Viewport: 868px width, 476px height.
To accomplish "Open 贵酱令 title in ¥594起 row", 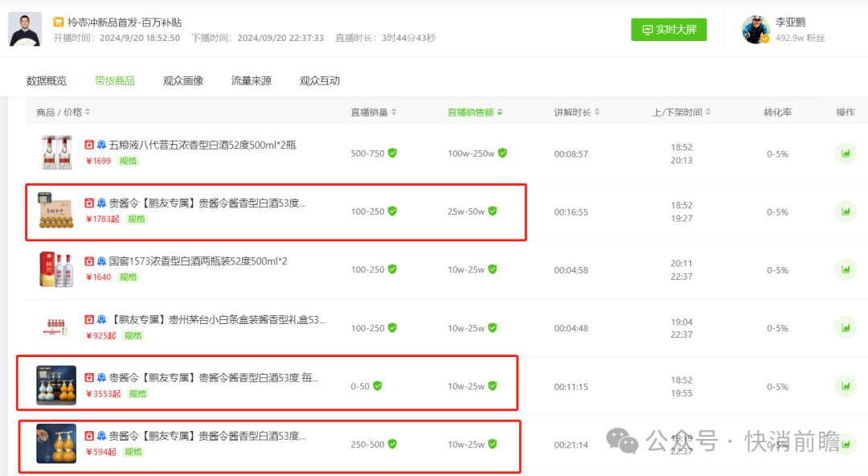I will coord(207,436).
